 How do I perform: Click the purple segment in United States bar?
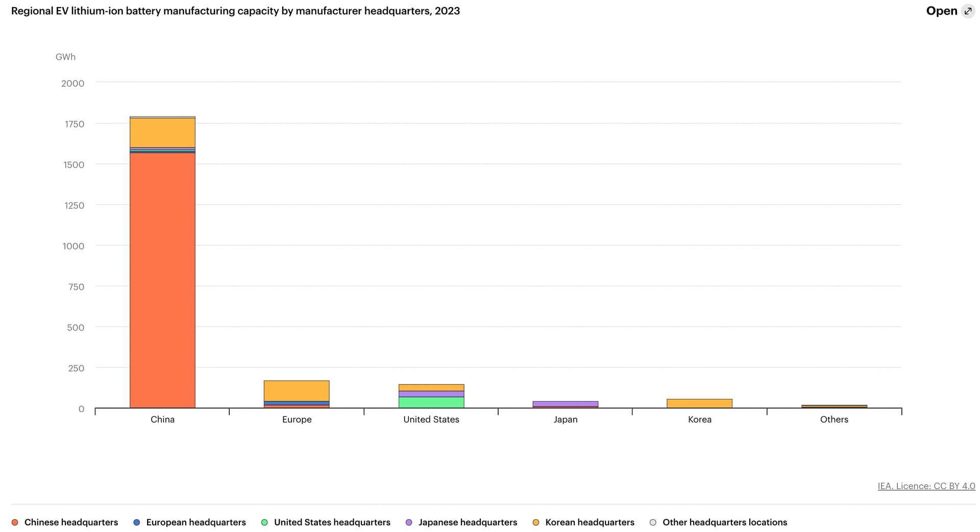[431, 394]
